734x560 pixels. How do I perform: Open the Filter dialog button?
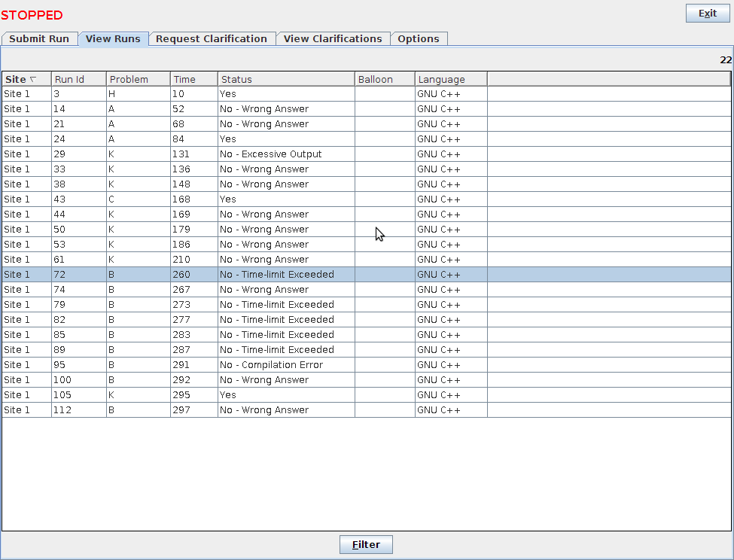pos(366,545)
